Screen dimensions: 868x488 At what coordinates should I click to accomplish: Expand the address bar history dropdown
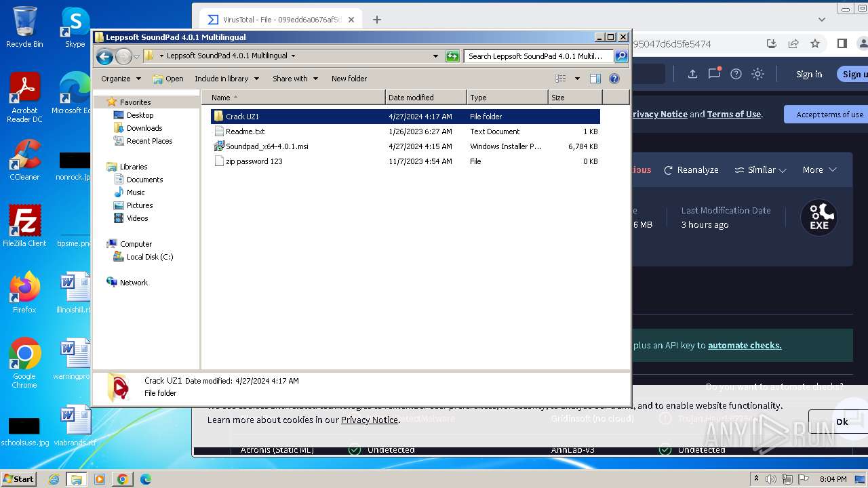pyautogui.click(x=435, y=56)
